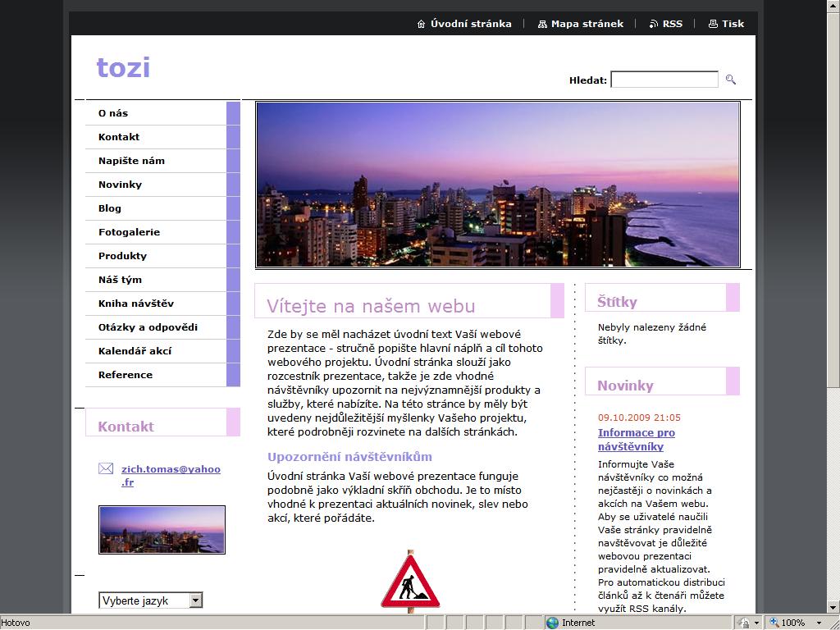Click the envelope icon in Kontakt section

tap(106, 469)
